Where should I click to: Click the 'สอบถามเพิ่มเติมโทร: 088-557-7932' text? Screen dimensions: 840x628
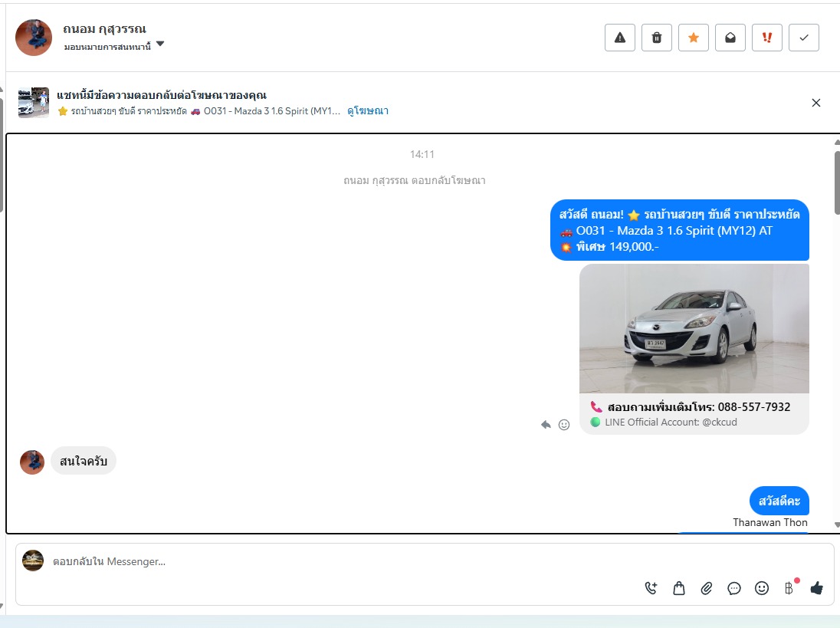[698, 406]
